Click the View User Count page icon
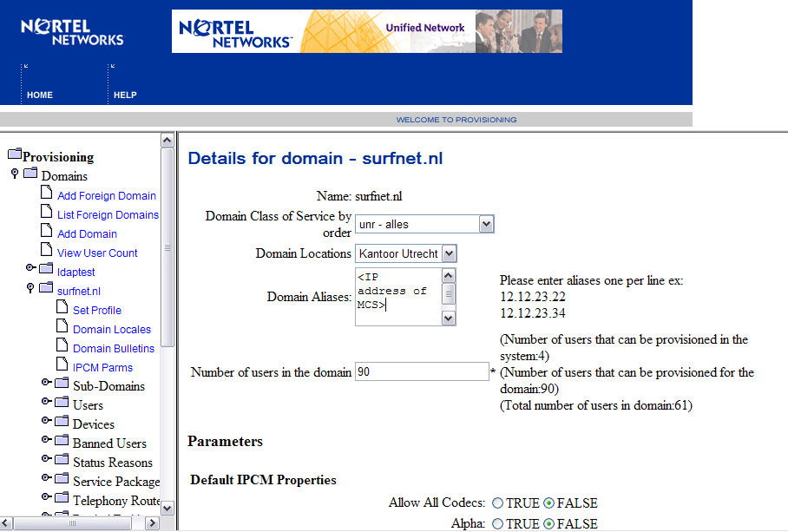Screen dimensions: 788x532 46,249
